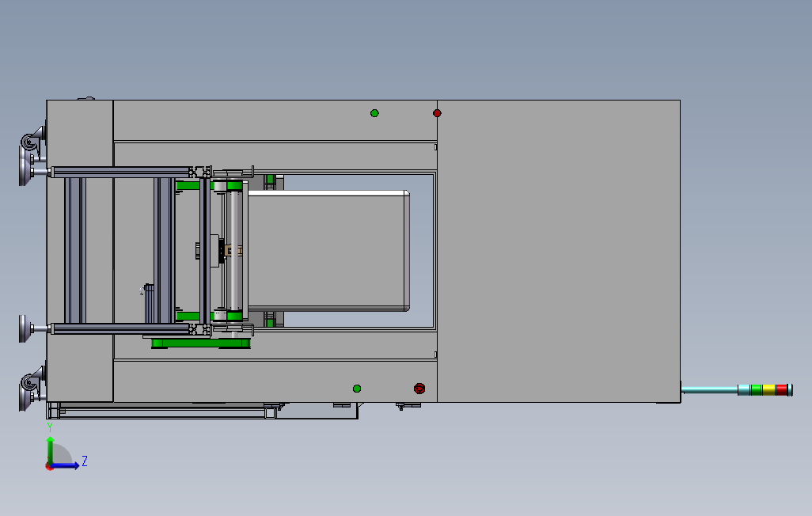The width and height of the screenshot is (812, 516).
Task: Select the upper caster wheel
Action: click(31, 141)
